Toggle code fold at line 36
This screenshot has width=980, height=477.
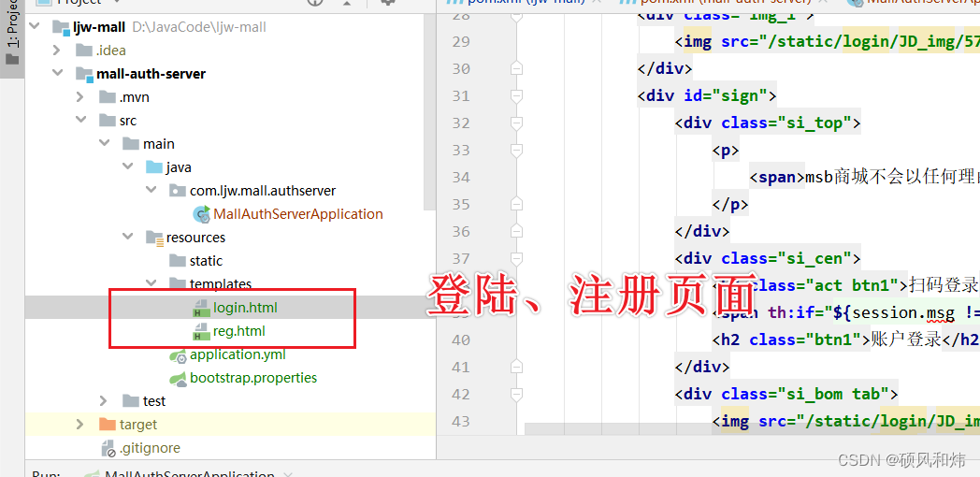point(516,231)
